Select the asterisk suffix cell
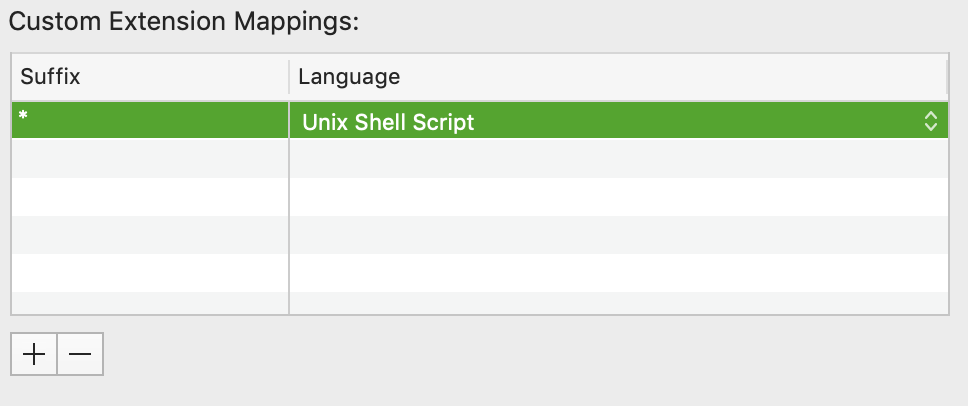Image resolution: width=968 pixels, height=406 pixels. pyautogui.click(x=150, y=120)
